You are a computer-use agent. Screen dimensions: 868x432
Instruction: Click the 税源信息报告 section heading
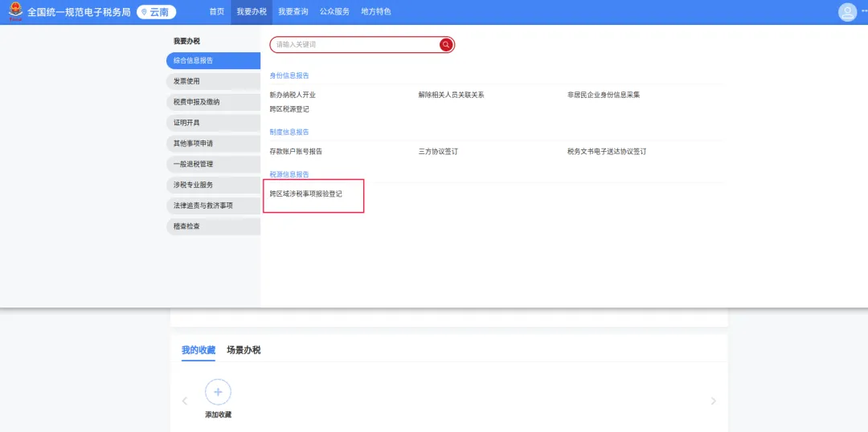tap(289, 175)
